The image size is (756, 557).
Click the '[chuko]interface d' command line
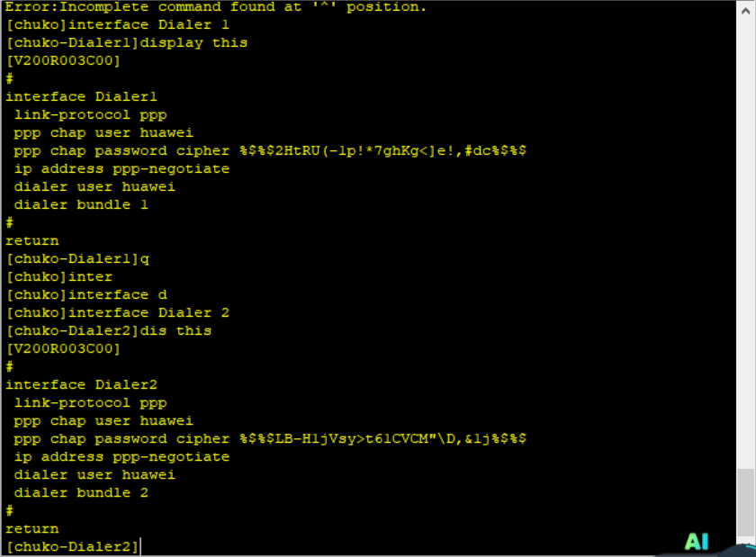pos(86,295)
